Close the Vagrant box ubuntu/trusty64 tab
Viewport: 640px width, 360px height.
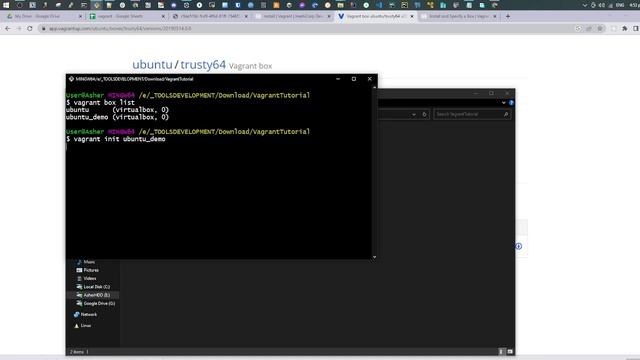click(x=411, y=16)
